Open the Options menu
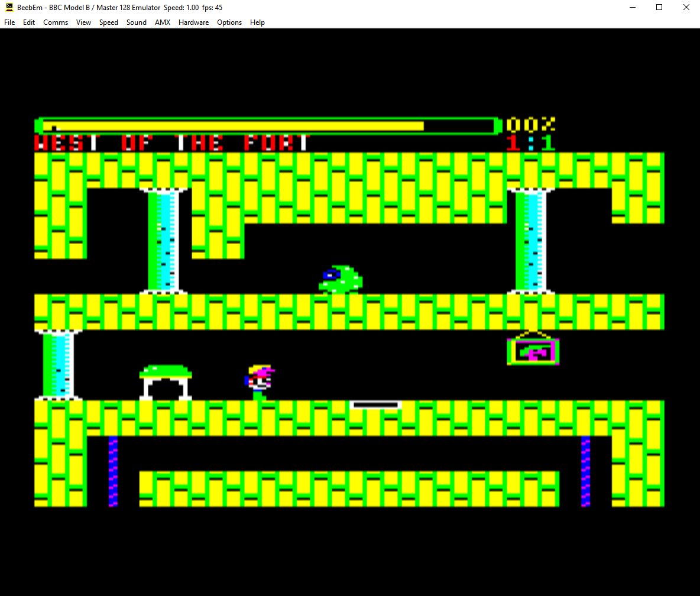Viewport: 700px width, 596px height. [x=229, y=22]
